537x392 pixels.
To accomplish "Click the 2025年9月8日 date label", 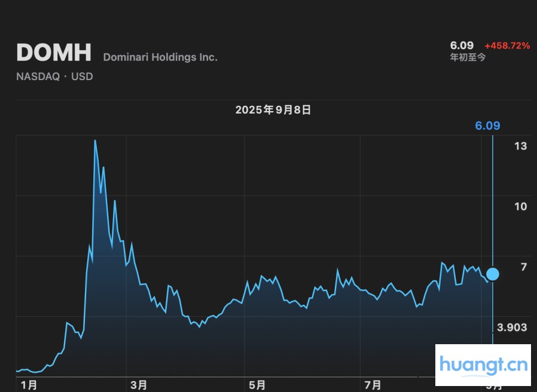I will pos(273,110).
